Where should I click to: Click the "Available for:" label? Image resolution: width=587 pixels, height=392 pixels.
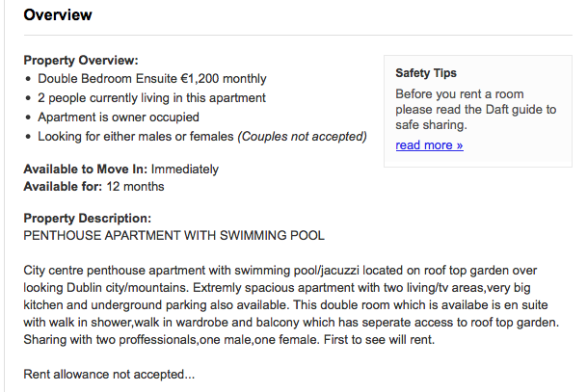tap(63, 187)
